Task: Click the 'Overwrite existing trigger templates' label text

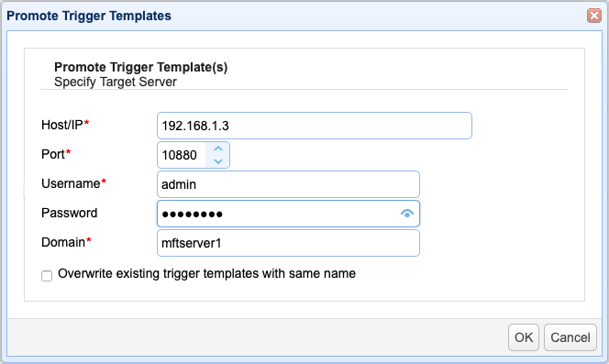Action: click(x=206, y=273)
